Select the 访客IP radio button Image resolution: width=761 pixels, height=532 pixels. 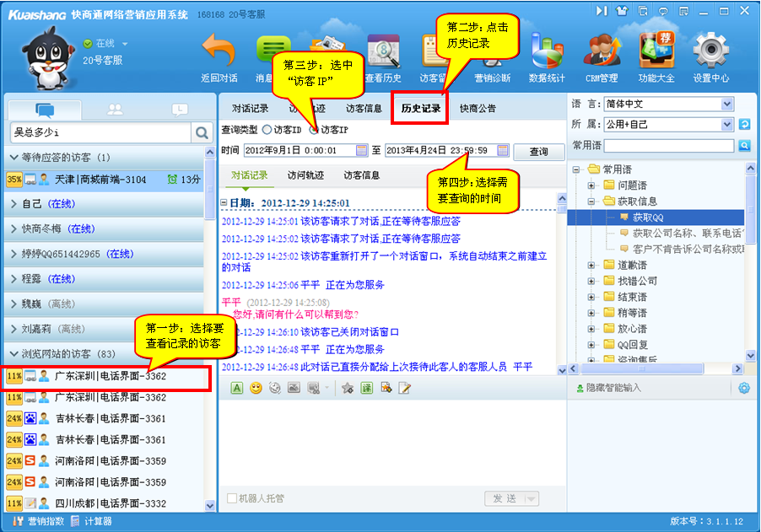coord(314,130)
